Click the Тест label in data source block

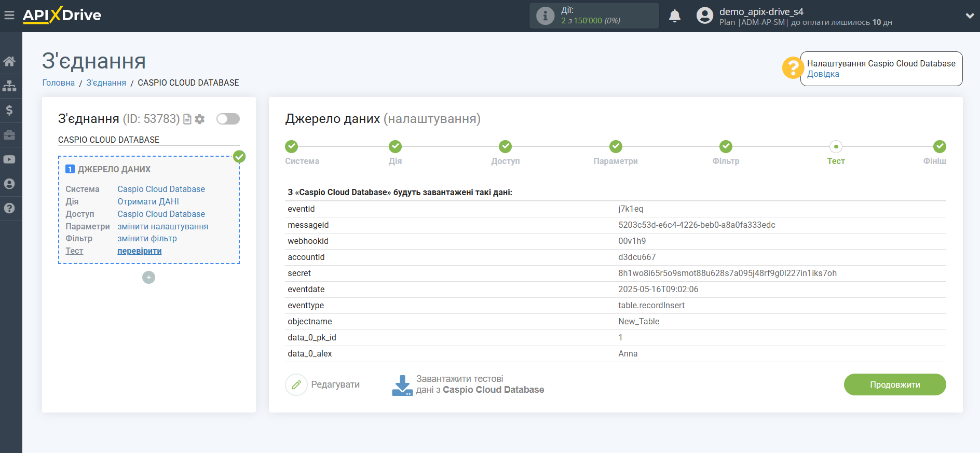74,251
